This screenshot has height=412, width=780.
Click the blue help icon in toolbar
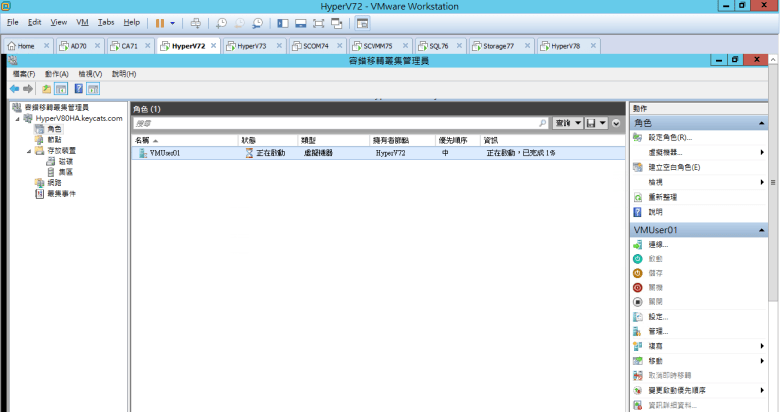[77, 89]
